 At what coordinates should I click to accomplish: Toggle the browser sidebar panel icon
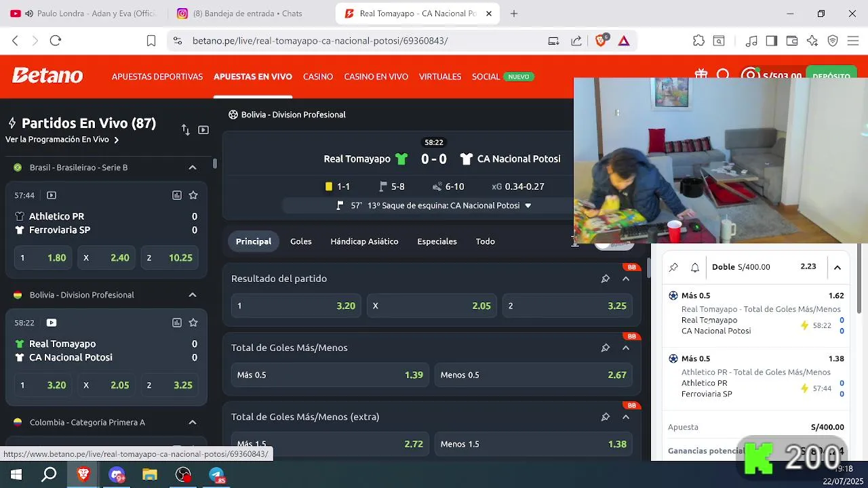(x=771, y=41)
